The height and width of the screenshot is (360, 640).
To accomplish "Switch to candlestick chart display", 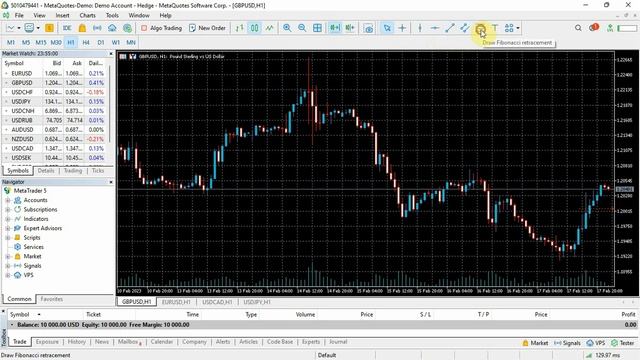I will [x=254, y=28].
